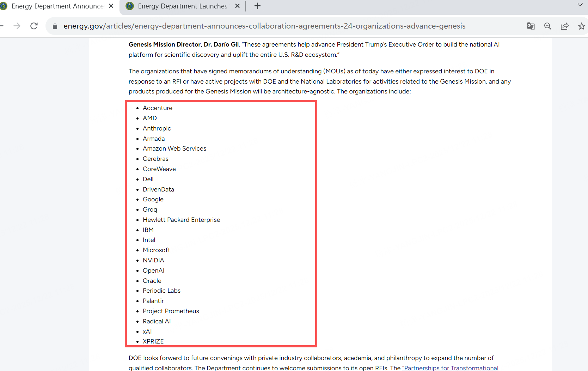Open a new browser tab
The image size is (588, 371).
[257, 6]
